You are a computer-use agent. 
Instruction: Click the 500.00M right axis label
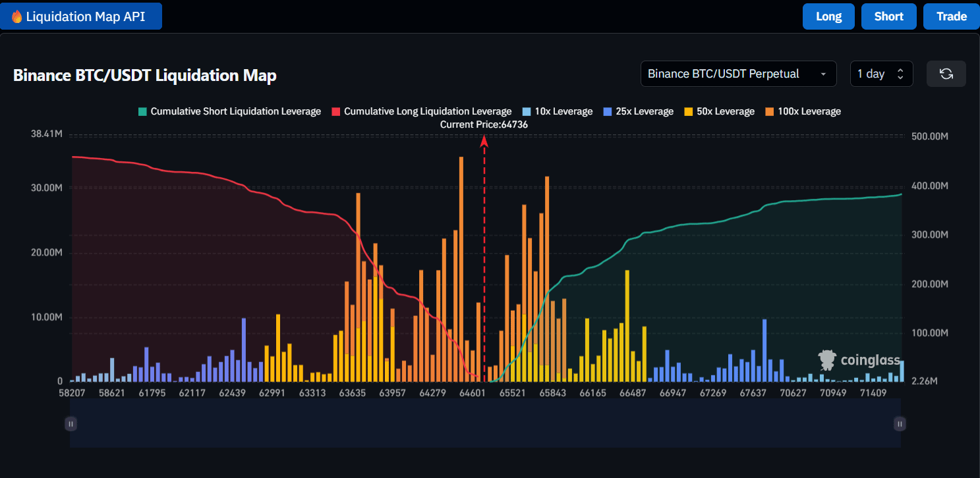(929, 136)
